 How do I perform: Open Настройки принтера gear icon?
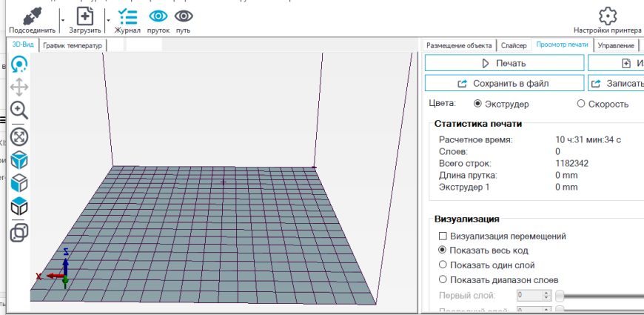coord(608,16)
